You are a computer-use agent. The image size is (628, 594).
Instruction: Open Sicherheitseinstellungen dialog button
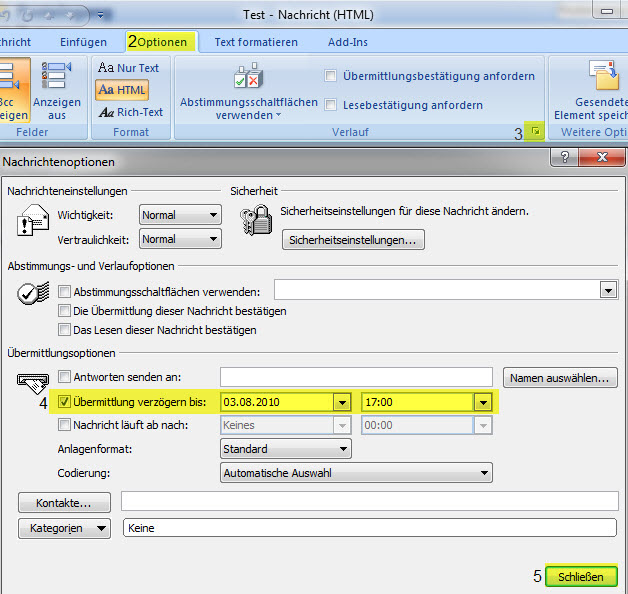354,240
